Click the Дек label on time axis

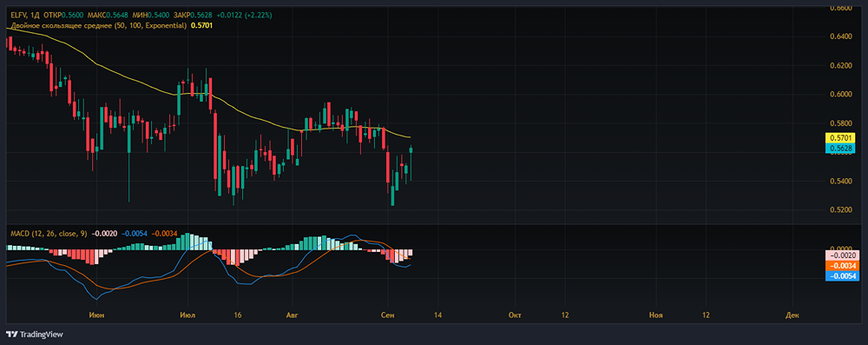(x=792, y=315)
